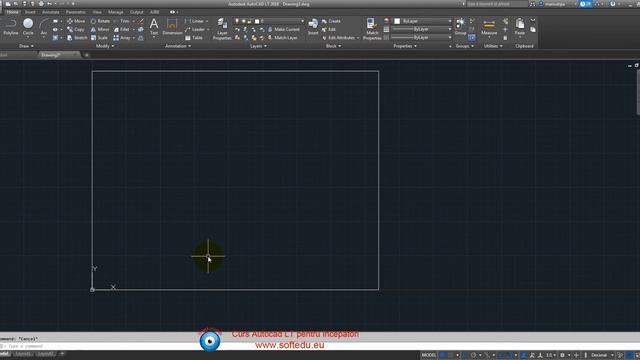Screen dimensions: 640x360
Task: Select the Text annotation tool
Action: [154, 27]
